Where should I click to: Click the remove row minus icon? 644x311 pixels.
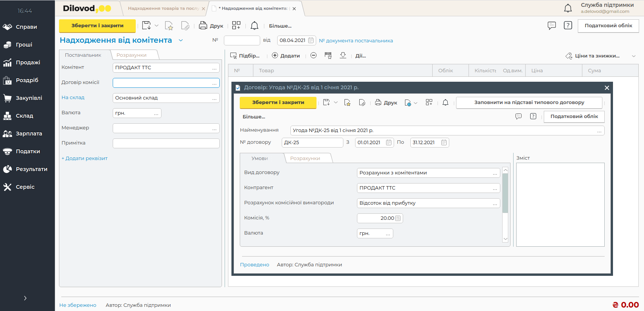tap(313, 56)
